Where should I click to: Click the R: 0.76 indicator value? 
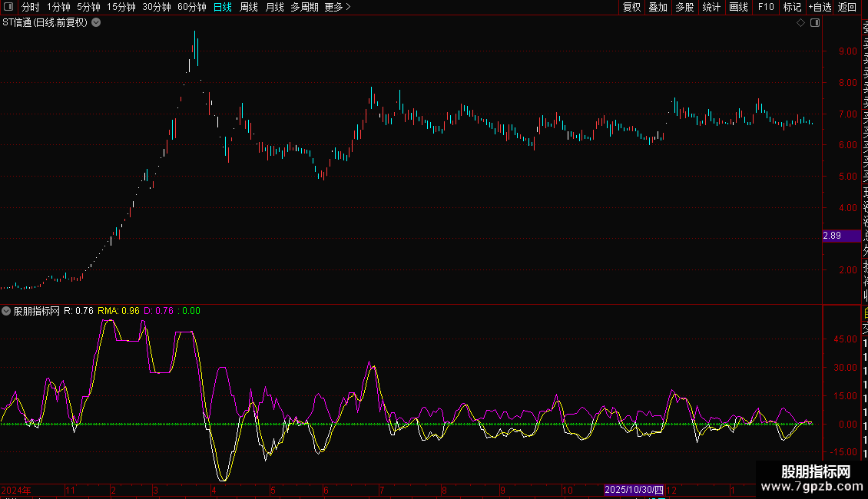78,311
